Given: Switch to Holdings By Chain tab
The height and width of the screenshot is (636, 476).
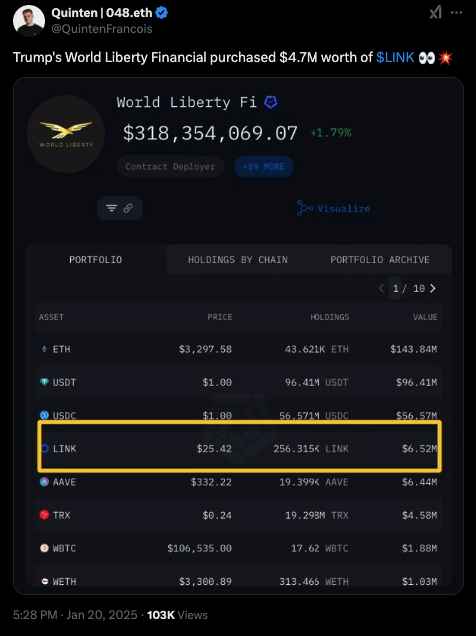Looking at the screenshot, I should (x=238, y=260).
